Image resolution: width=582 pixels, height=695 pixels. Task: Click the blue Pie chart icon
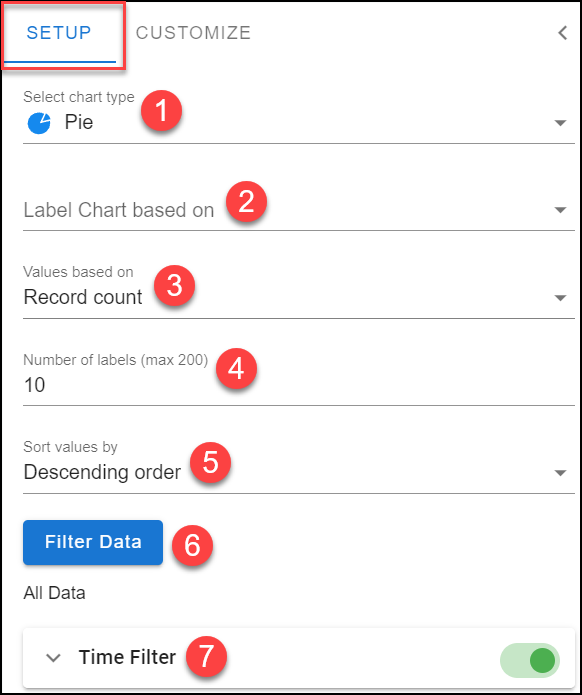point(39,123)
